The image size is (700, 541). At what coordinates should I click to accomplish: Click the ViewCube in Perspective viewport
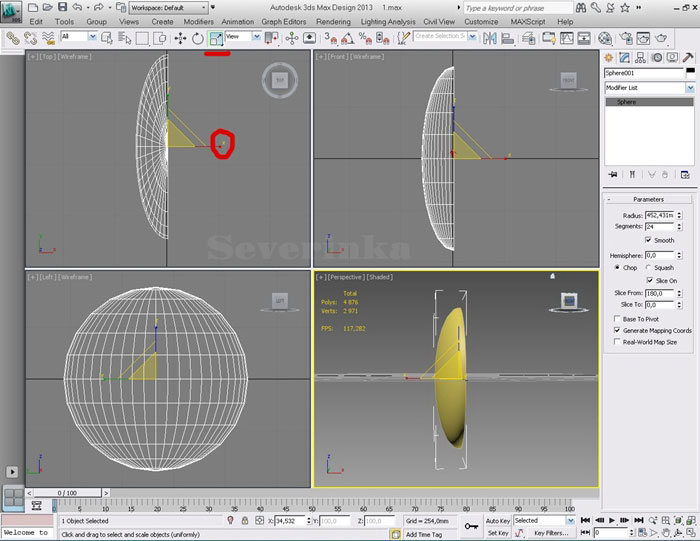coord(567,299)
